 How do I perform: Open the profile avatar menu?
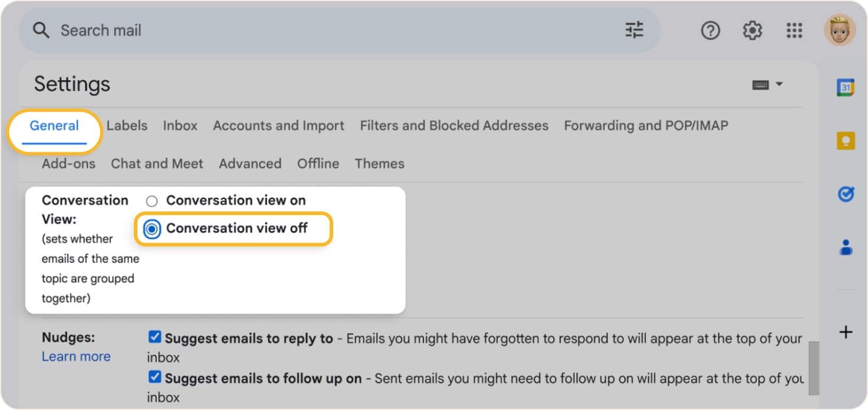click(x=839, y=30)
